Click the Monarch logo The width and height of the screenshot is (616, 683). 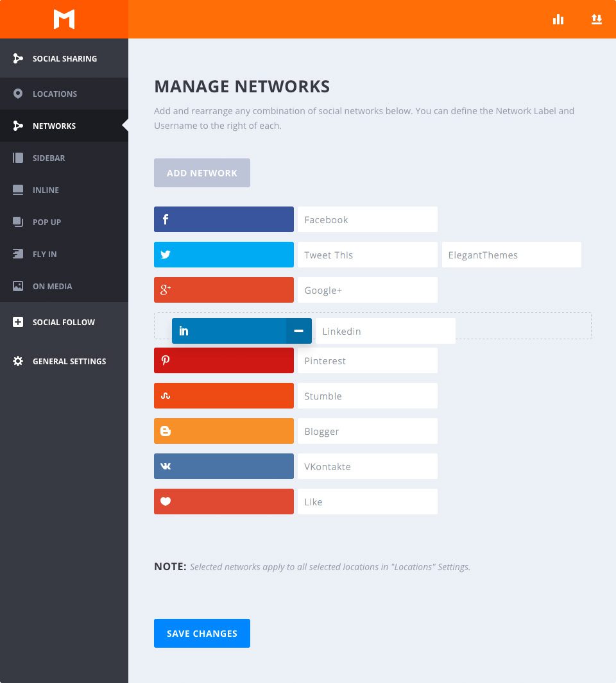[64, 19]
